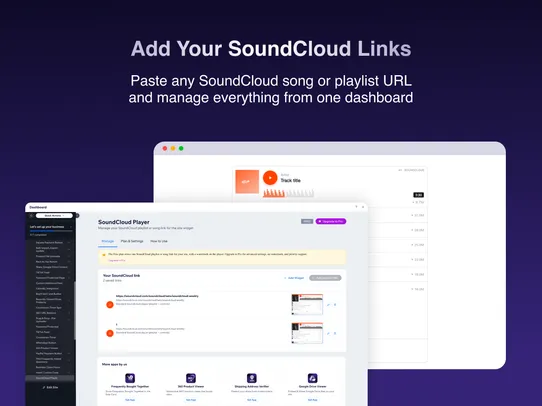
Task: Click the Add Widget link
Action: pos(294,278)
